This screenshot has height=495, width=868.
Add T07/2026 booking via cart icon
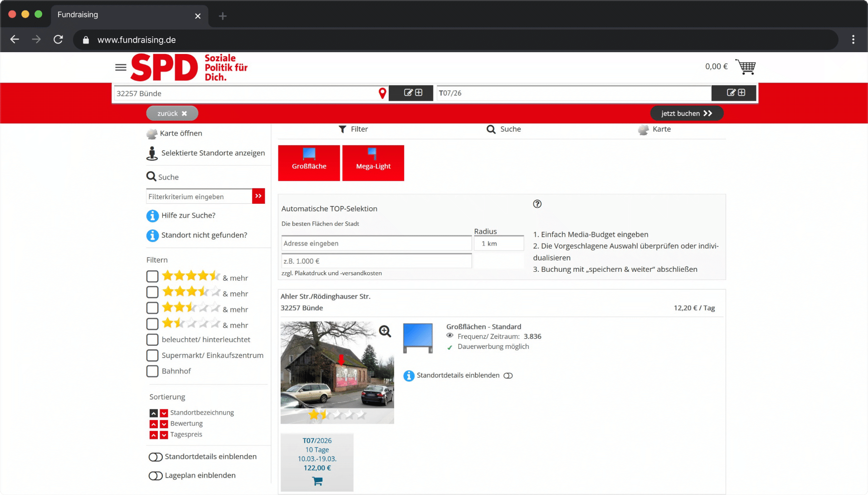point(317,481)
